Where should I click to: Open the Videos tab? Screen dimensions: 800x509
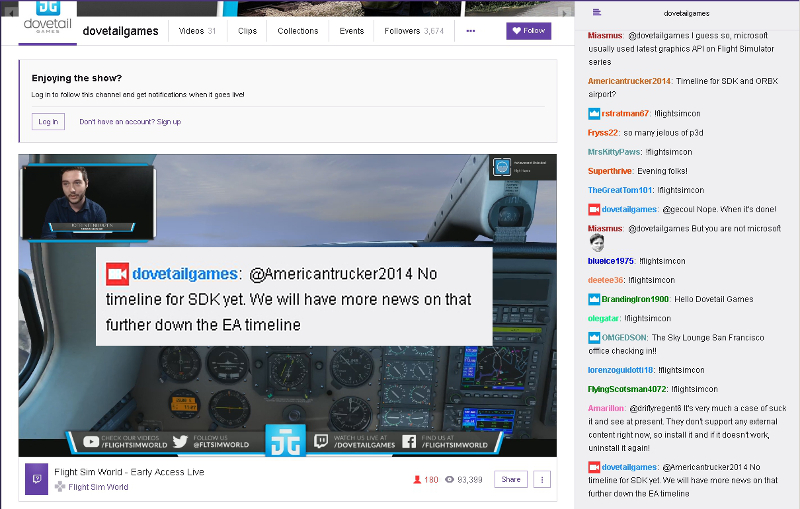click(x=197, y=31)
